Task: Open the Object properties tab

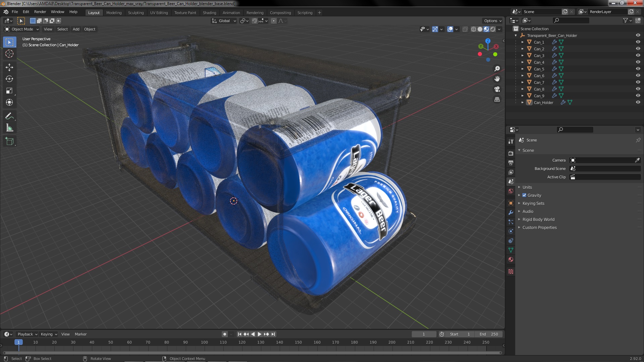Action: 511,203
